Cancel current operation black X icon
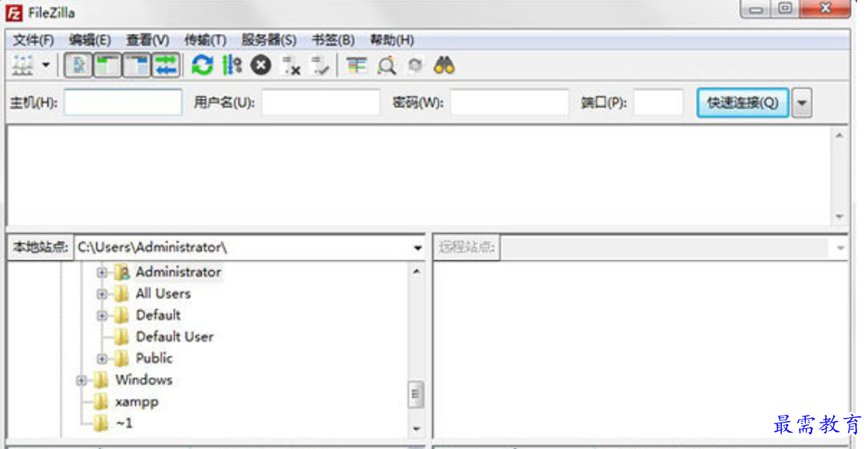868x449 pixels. click(260, 65)
